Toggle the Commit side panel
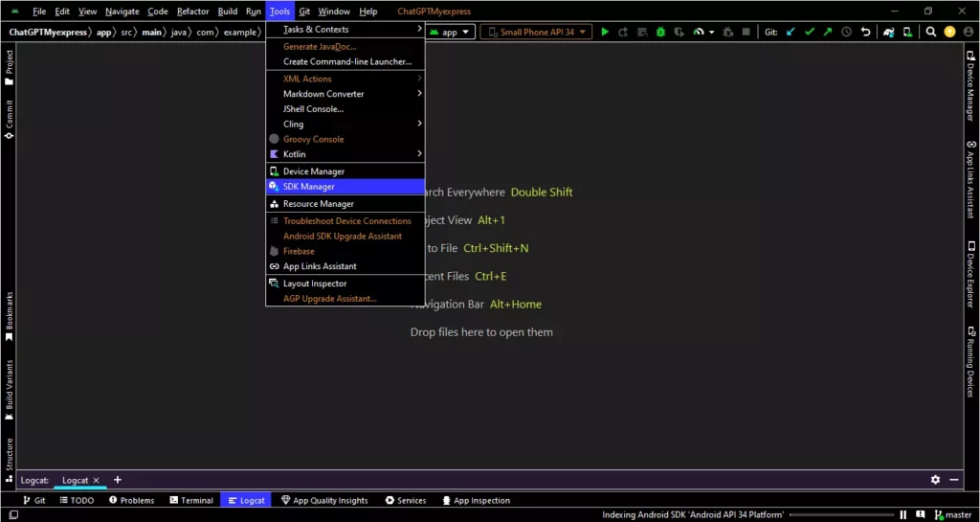The image size is (980, 522). 10,119
